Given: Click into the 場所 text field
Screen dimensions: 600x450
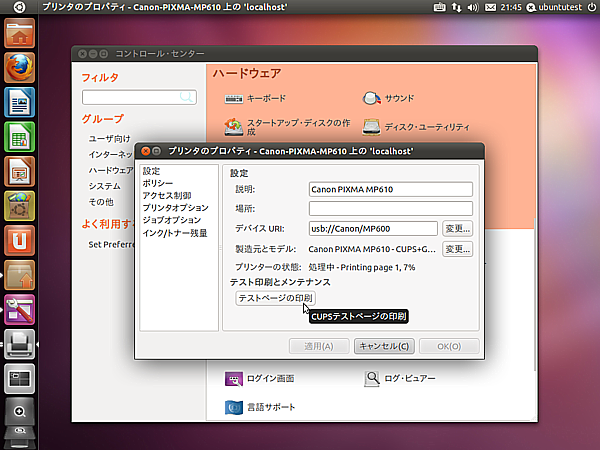Looking at the screenshot, I should 390,209.
